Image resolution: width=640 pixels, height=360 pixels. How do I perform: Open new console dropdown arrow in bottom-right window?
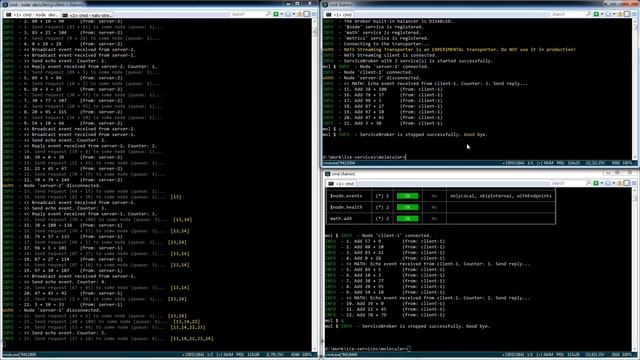pyautogui.click(x=602, y=183)
